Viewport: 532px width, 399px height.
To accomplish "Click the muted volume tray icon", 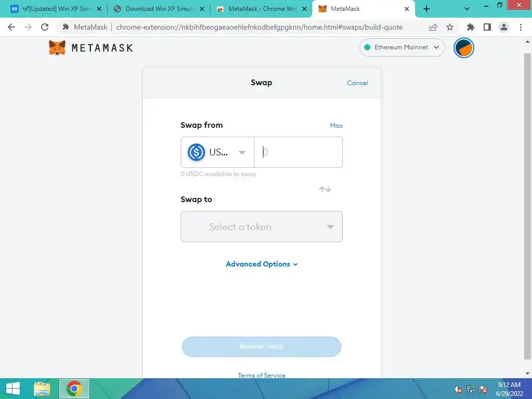I will coord(458,389).
